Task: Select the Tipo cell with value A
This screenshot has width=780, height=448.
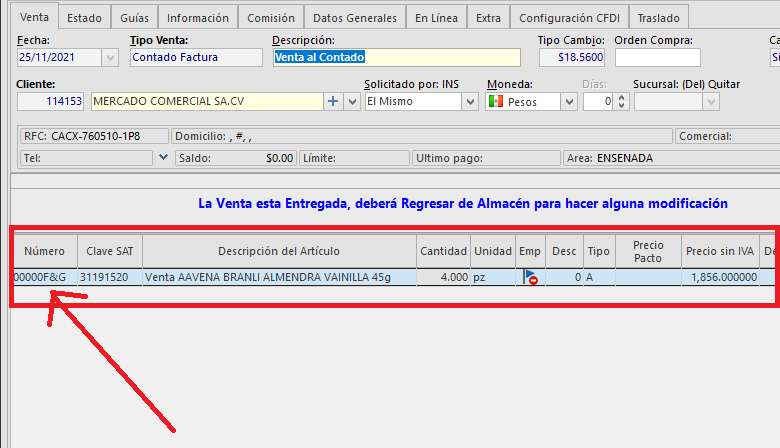Action: click(599, 277)
